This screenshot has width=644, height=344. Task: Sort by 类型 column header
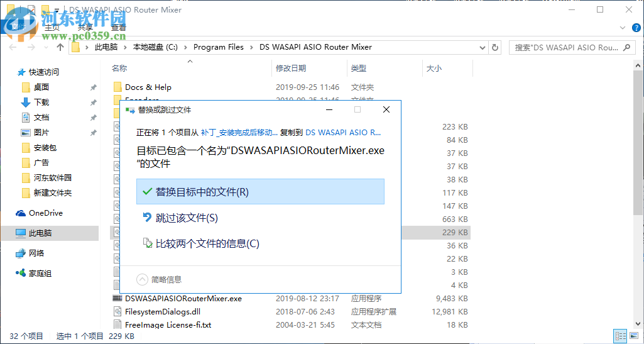click(359, 68)
